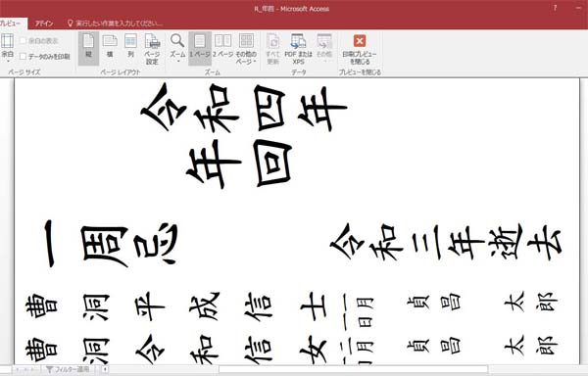The height and width of the screenshot is (376, 588).
Task: Click the フィルター適用 status button
Action: (x=68, y=369)
